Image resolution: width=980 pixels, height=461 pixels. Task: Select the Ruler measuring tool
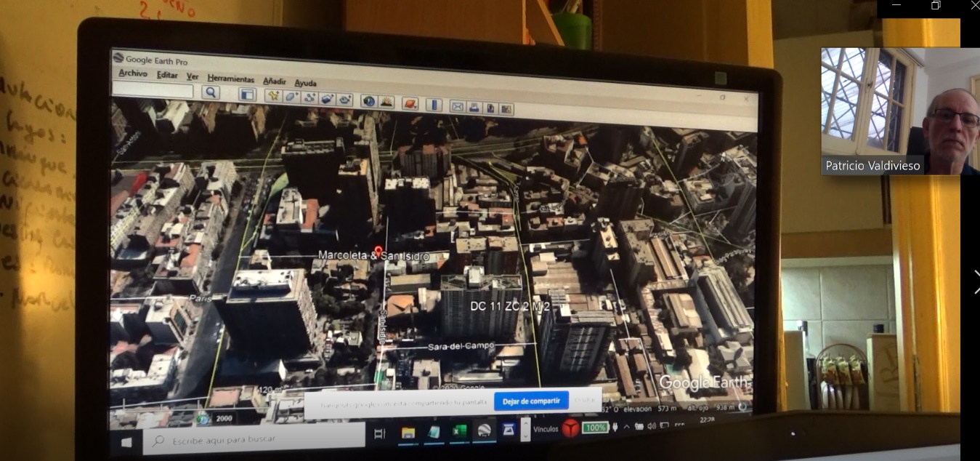pyautogui.click(x=434, y=105)
